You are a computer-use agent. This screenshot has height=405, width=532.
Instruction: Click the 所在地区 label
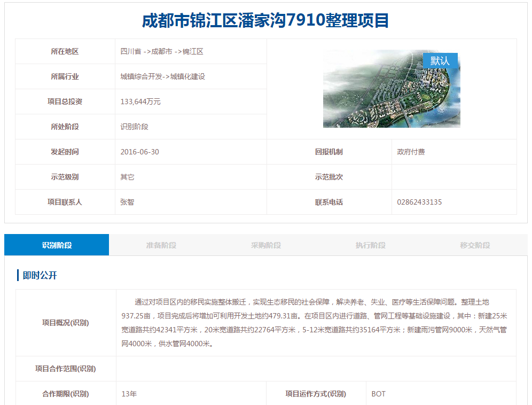point(65,52)
